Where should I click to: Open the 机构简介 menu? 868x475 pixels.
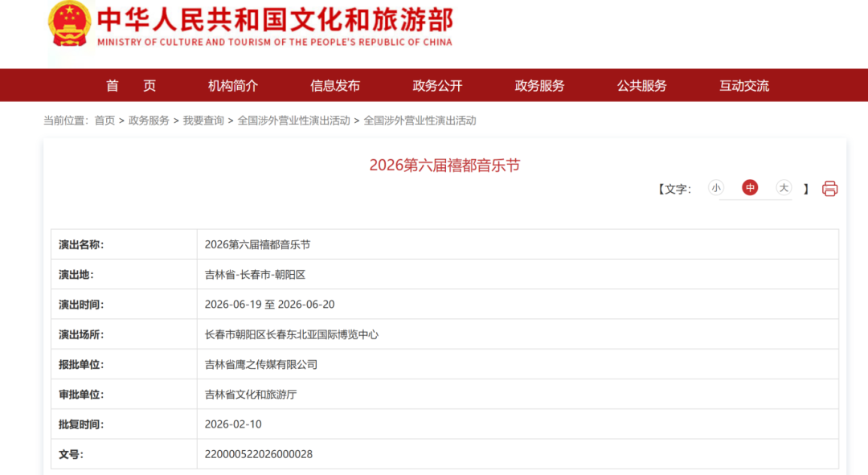[x=233, y=86]
